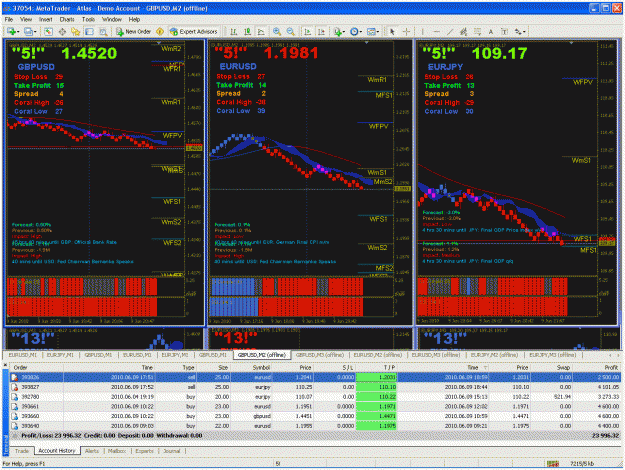Image resolution: width=625 pixels, height=470 pixels.
Task: Click the zoom in magnifier icon
Action: click(277, 31)
